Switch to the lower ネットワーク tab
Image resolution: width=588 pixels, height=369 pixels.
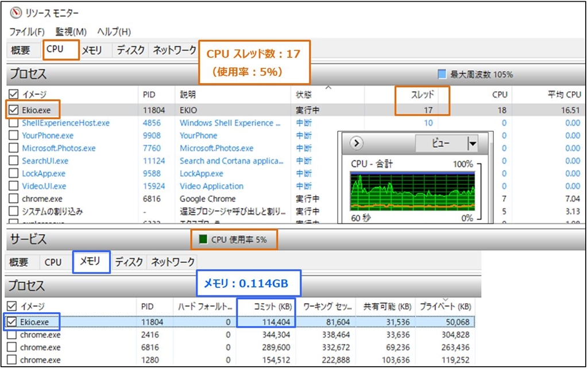(173, 262)
